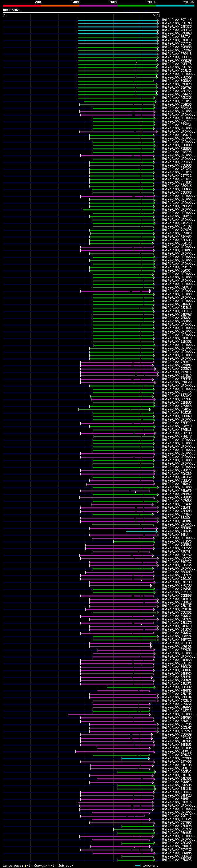
Task: Select hit UniRef100_Q9M3C5
Action: pyautogui.click(x=176, y=26)
